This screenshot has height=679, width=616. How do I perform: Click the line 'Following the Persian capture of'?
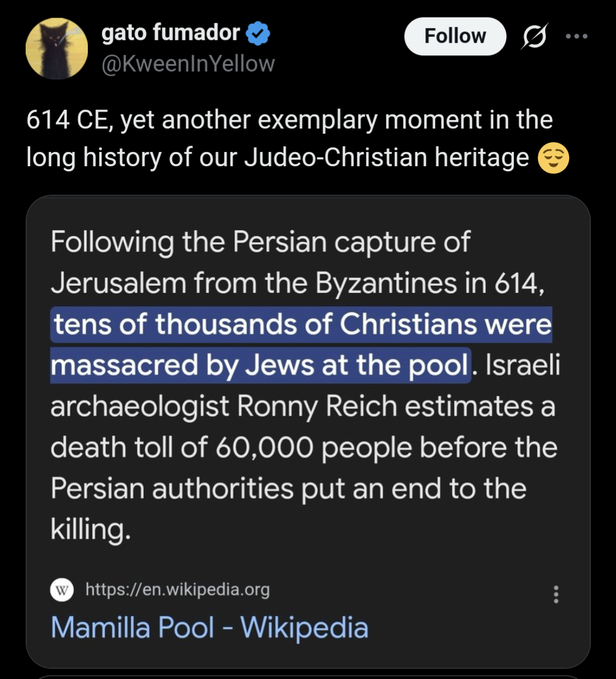pyautogui.click(x=260, y=242)
